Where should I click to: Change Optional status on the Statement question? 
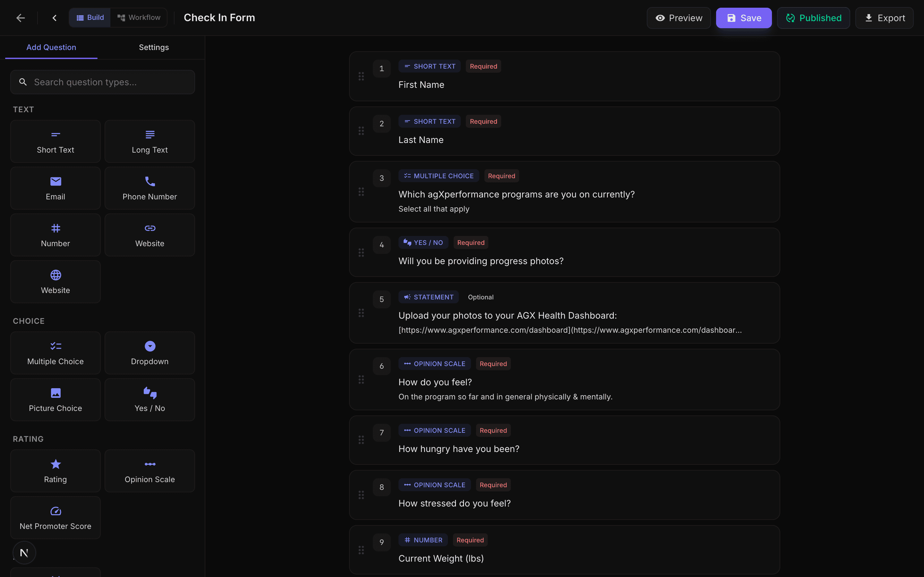[x=480, y=297]
